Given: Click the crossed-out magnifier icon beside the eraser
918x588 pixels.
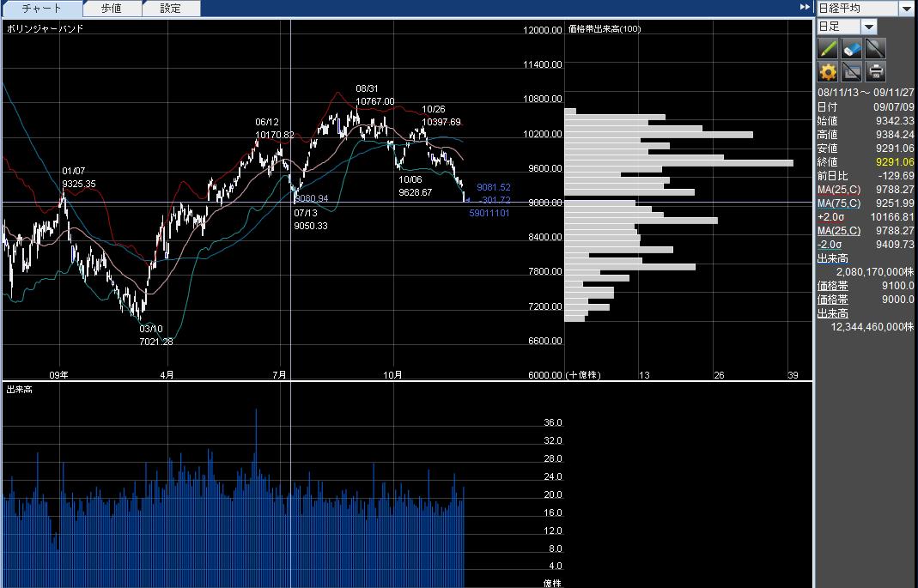Looking at the screenshot, I should coord(875,49).
